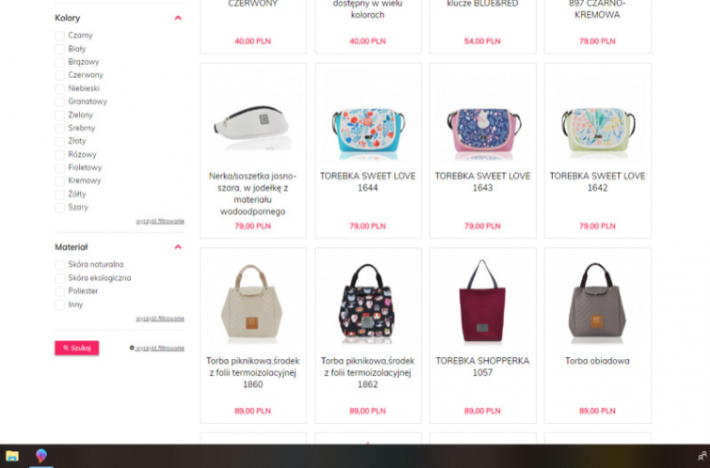The height and width of the screenshot is (468, 710).
Task: Collapse the Kolory filter section
Action: (x=178, y=18)
